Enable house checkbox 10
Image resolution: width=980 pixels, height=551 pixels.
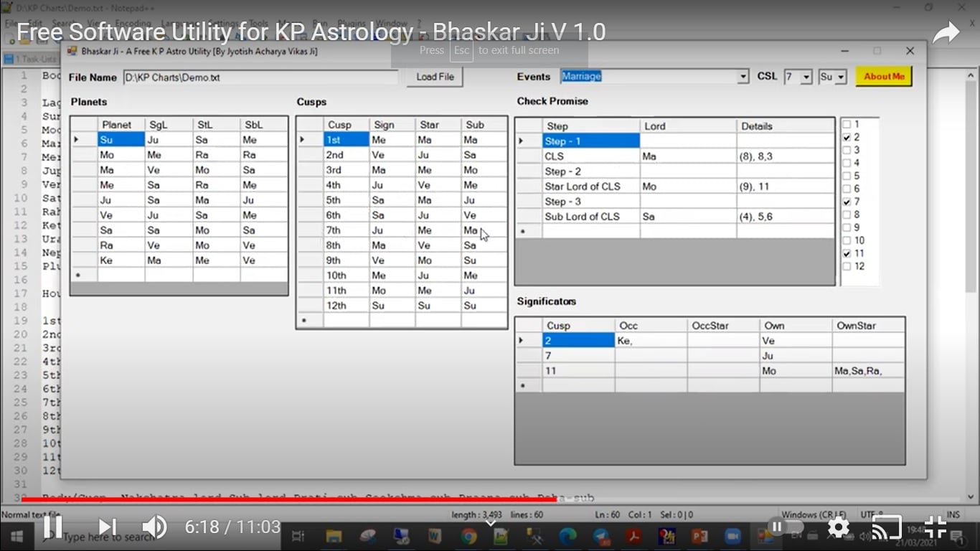847,240
